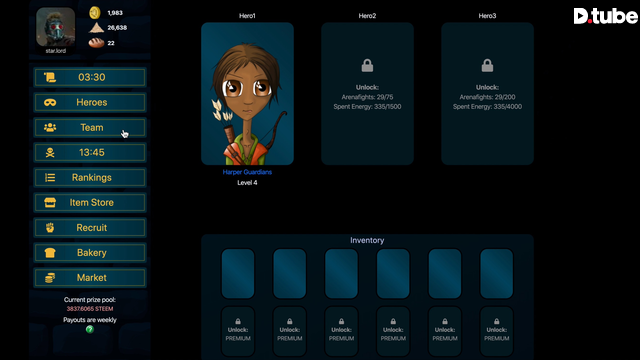Click the Level 4 text
640x360 pixels.
(247, 183)
